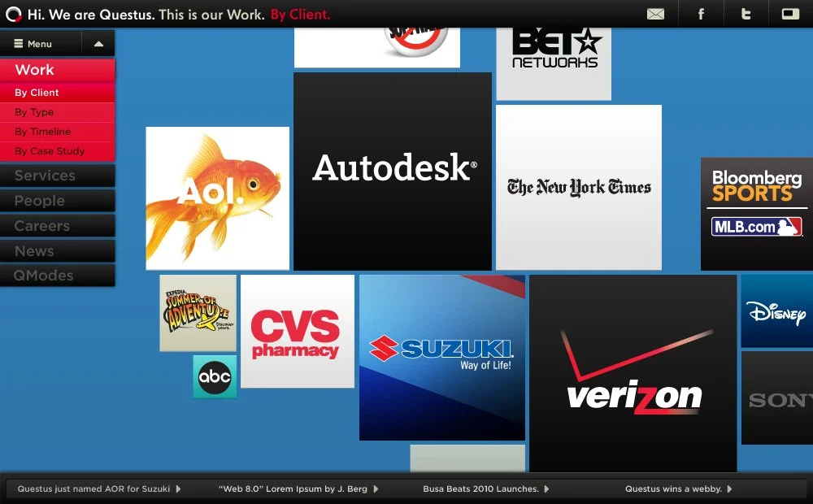Open the Careers menu section

click(x=57, y=225)
